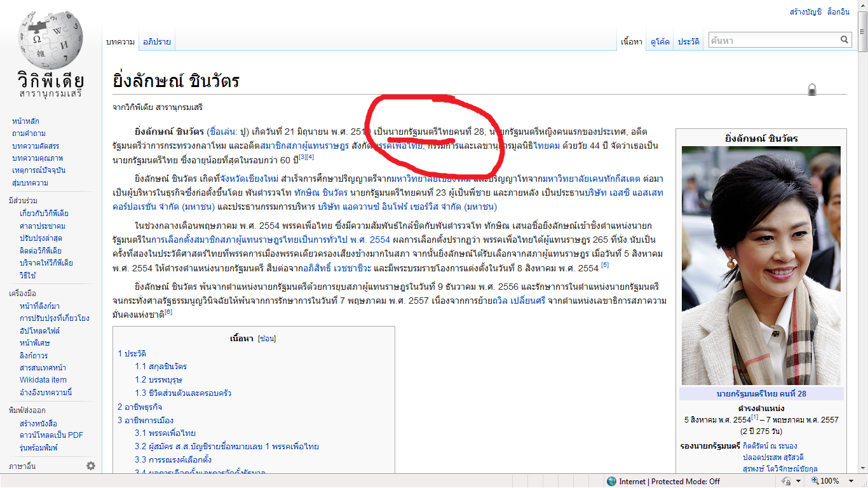Switch to the บทความ tab

(x=121, y=41)
